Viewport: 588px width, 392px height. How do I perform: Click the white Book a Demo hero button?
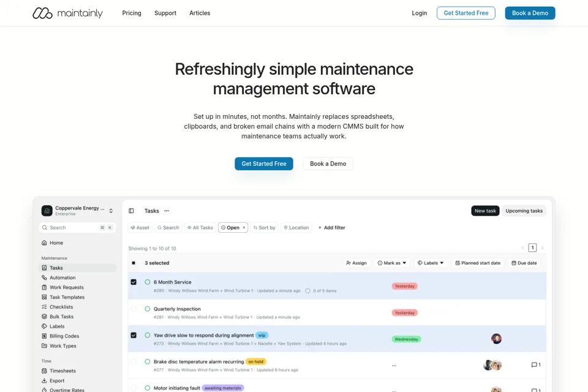328,164
